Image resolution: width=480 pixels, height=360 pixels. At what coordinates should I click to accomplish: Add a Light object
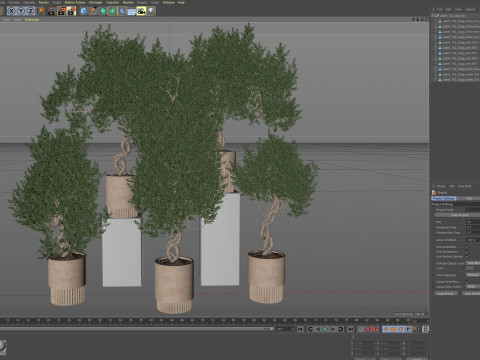pyautogui.click(x=151, y=11)
